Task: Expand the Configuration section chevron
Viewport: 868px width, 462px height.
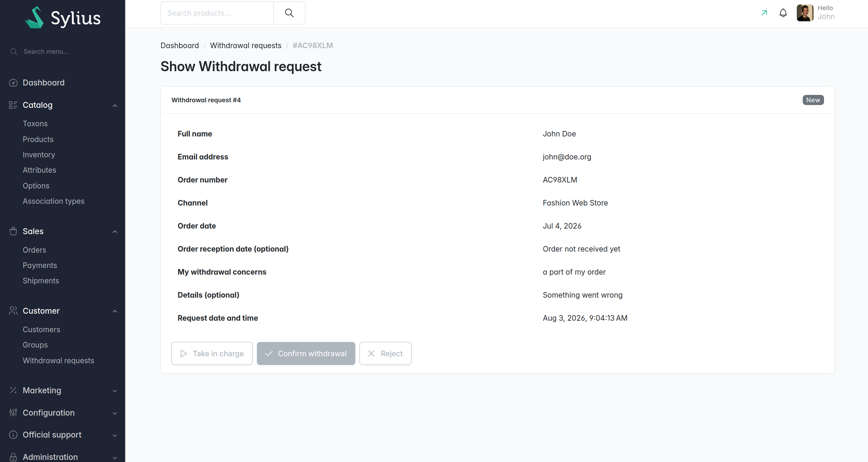Action: [x=115, y=413]
